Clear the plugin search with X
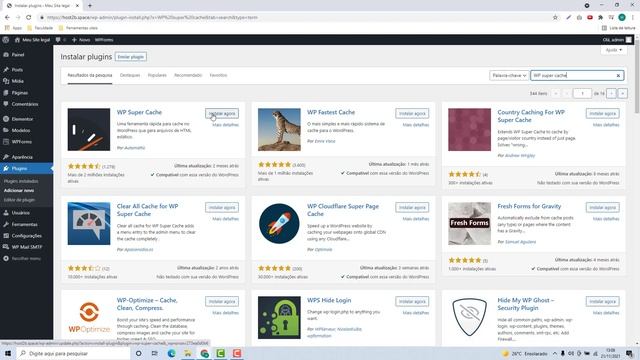640x360 pixels. (618, 76)
